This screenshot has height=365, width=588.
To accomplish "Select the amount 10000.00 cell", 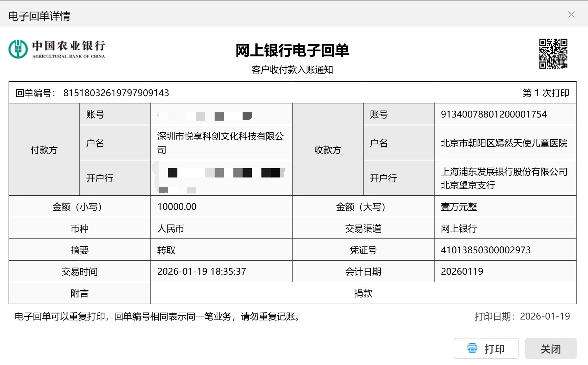I will point(177,206).
